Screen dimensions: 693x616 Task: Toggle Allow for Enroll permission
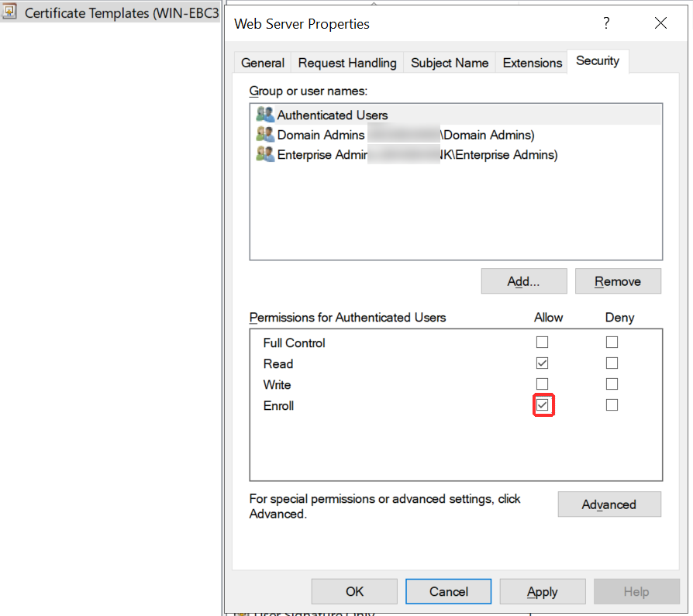(542, 404)
